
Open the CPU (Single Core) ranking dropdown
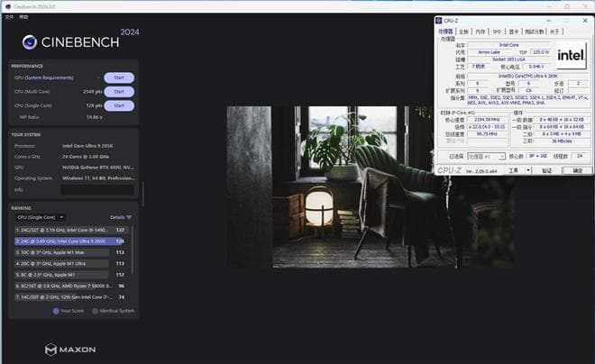pos(39,217)
